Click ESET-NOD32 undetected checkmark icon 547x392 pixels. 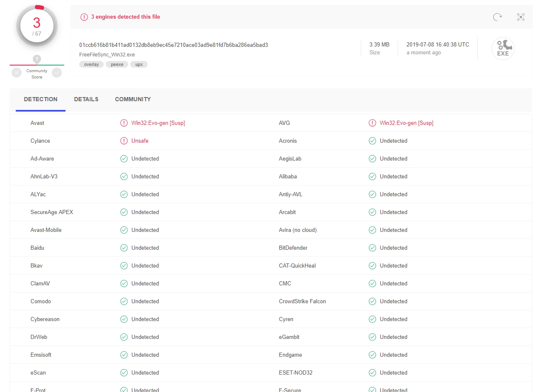click(x=372, y=373)
